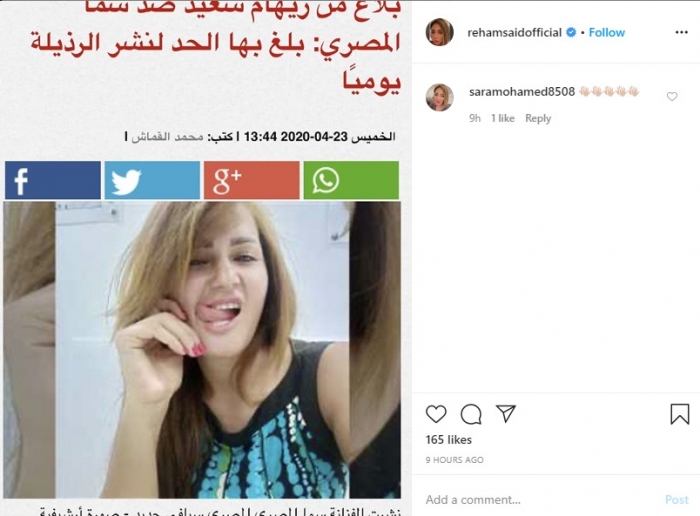Viewport: 700px width, 516px height.
Task: Open the rehamsaidofficial profile link
Action: (x=514, y=33)
